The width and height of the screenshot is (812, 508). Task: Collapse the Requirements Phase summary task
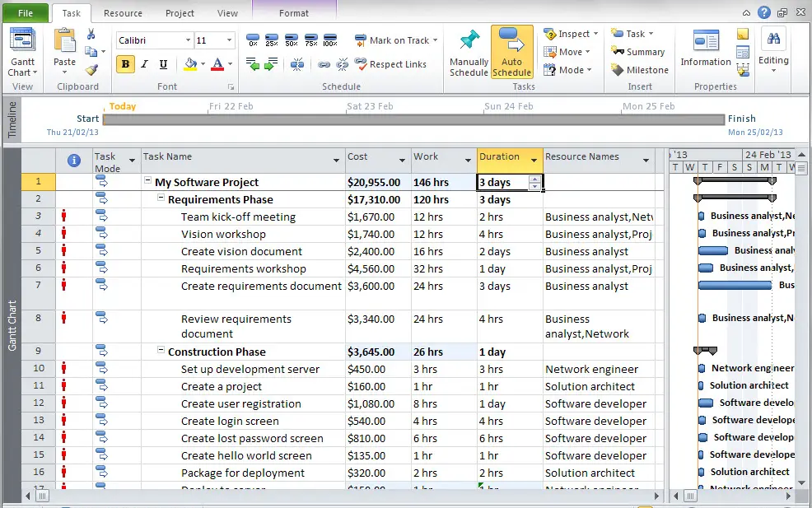coord(161,199)
